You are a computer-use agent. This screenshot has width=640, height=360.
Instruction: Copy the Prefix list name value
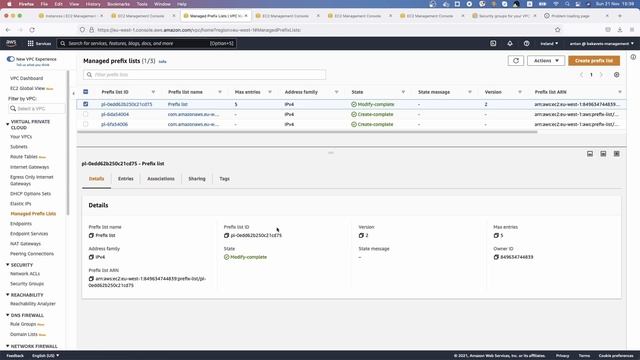tap(91, 236)
